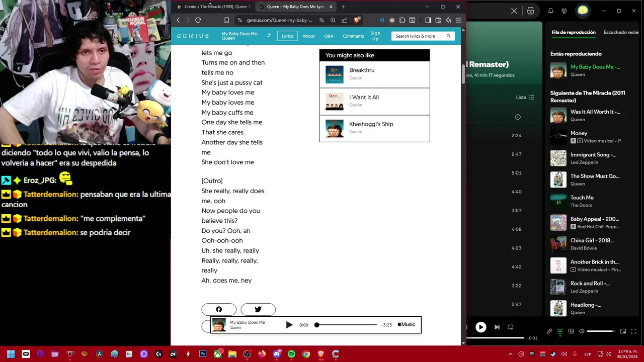Viewport: 644px width, 362px height.
Task: Share lyrics on Twitter
Action: tap(258, 309)
